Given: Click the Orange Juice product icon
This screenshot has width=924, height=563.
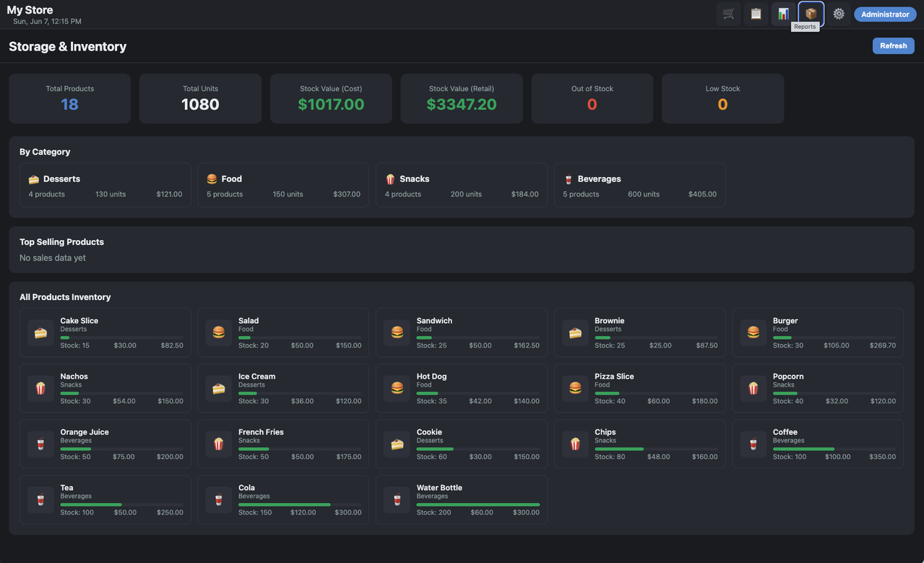Looking at the screenshot, I should tap(40, 444).
